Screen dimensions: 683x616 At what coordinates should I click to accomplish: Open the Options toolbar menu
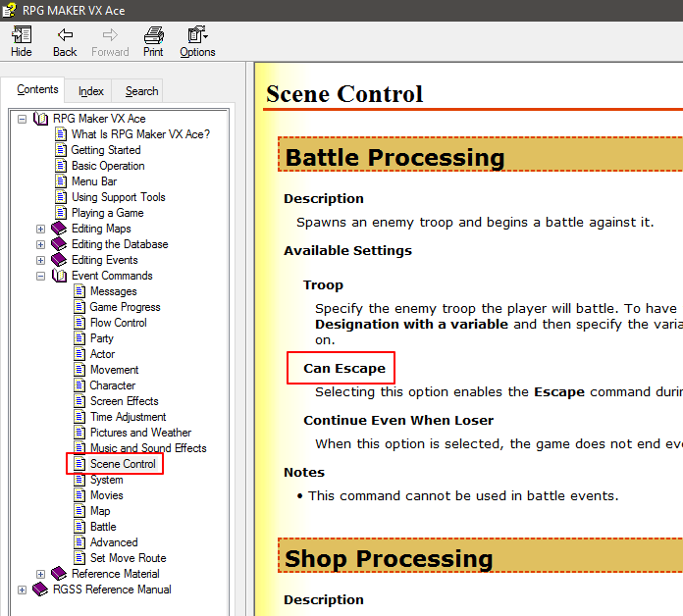[197, 35]
